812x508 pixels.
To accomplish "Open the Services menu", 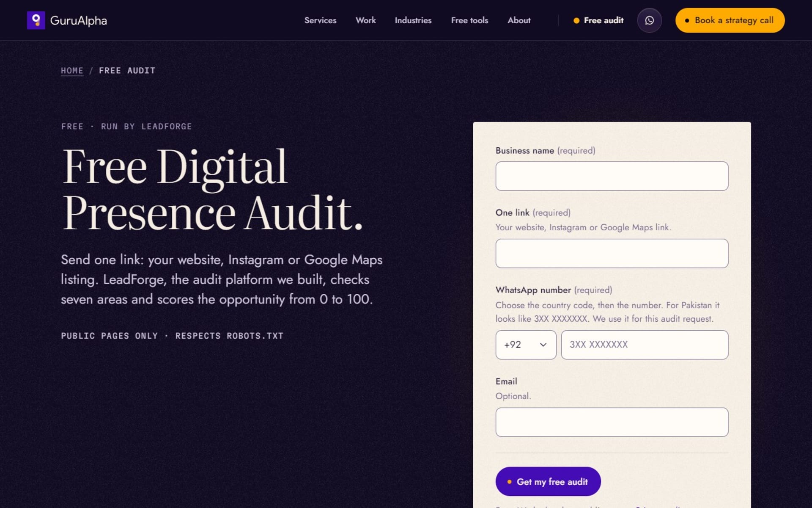I will point(320,20).
